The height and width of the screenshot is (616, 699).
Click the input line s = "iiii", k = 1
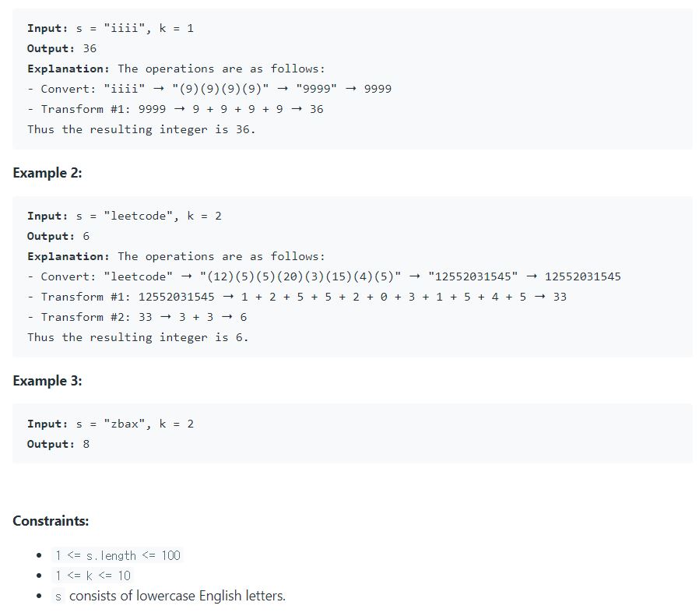pyautogui.click(x=111, y=29)
